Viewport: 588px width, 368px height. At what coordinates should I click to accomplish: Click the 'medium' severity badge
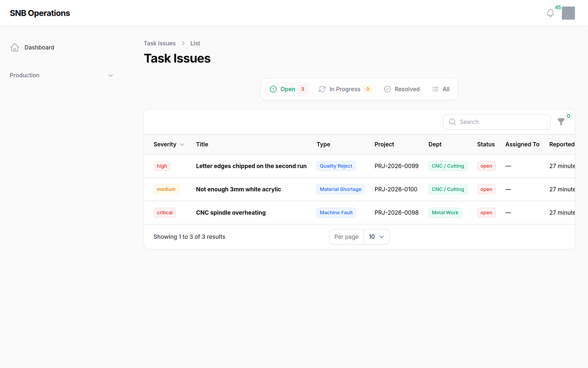(x=166, y=190)
